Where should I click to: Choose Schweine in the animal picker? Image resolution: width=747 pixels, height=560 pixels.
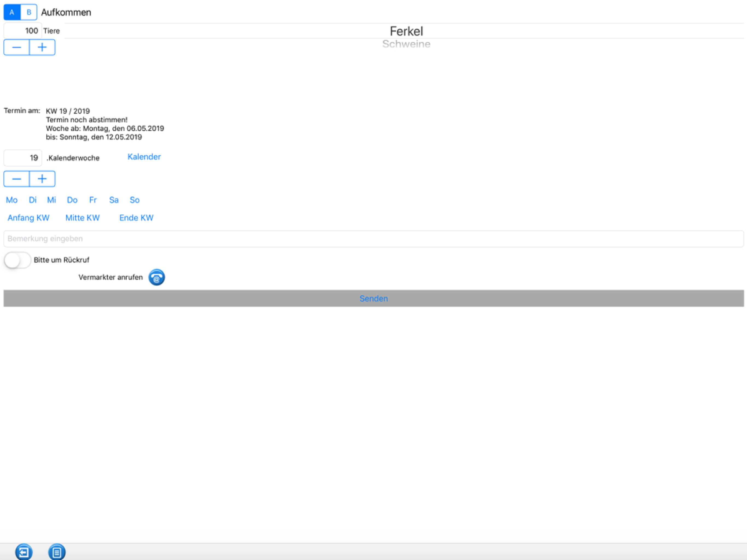tap(406, 44)
